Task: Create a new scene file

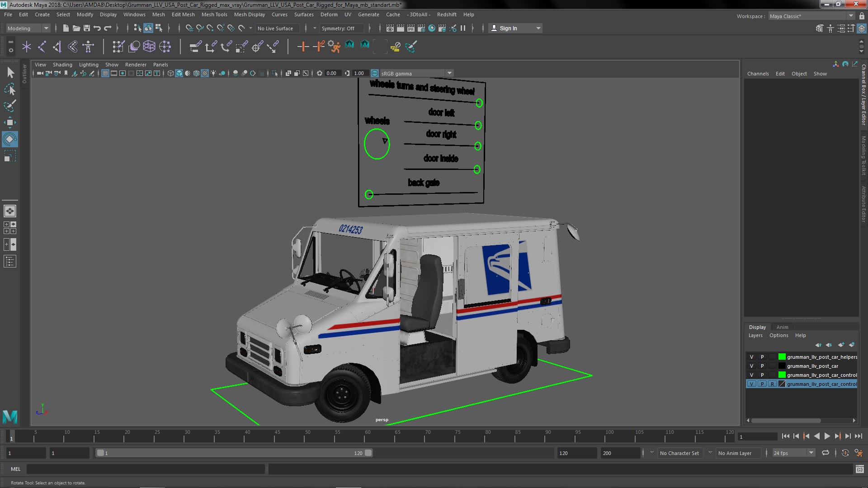Action: click(66, 28)
